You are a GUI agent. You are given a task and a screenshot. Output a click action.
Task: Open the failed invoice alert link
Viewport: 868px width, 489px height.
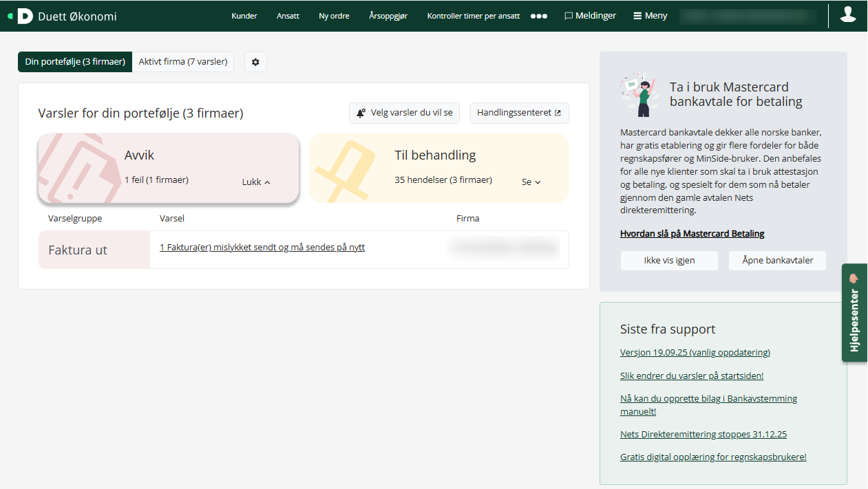pyautogui.click(x=262, y=248)
